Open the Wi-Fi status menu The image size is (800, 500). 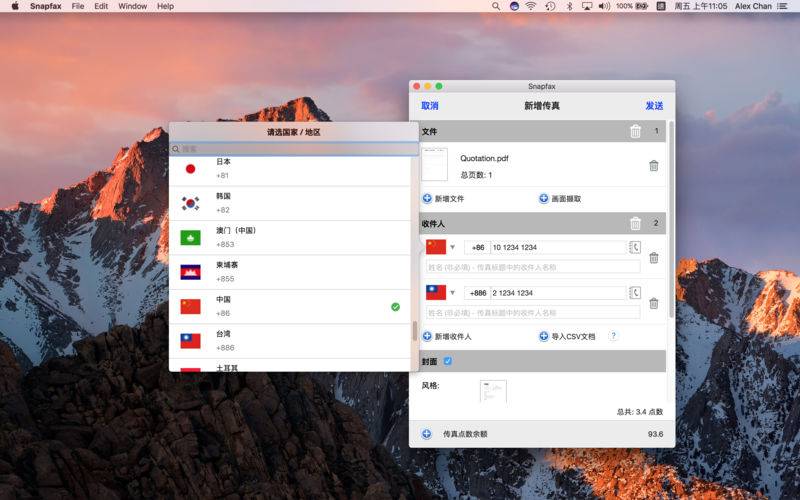point(531,6)
